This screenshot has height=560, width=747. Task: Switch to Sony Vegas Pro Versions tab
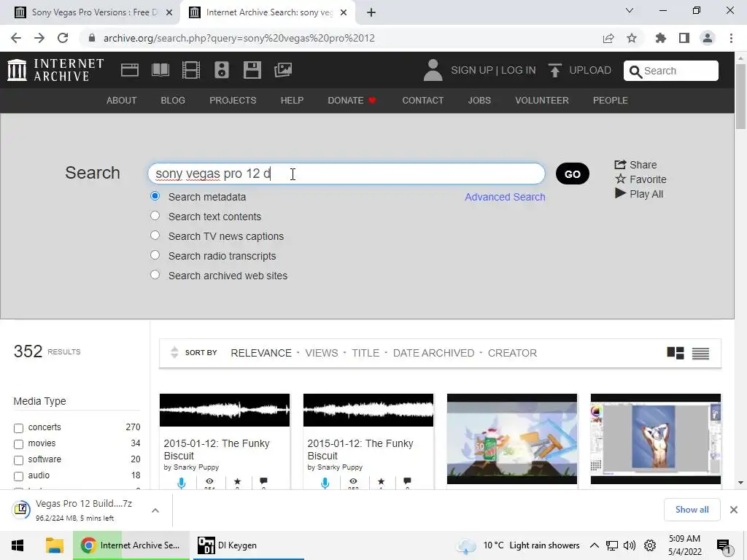click(x=90, y=12)
